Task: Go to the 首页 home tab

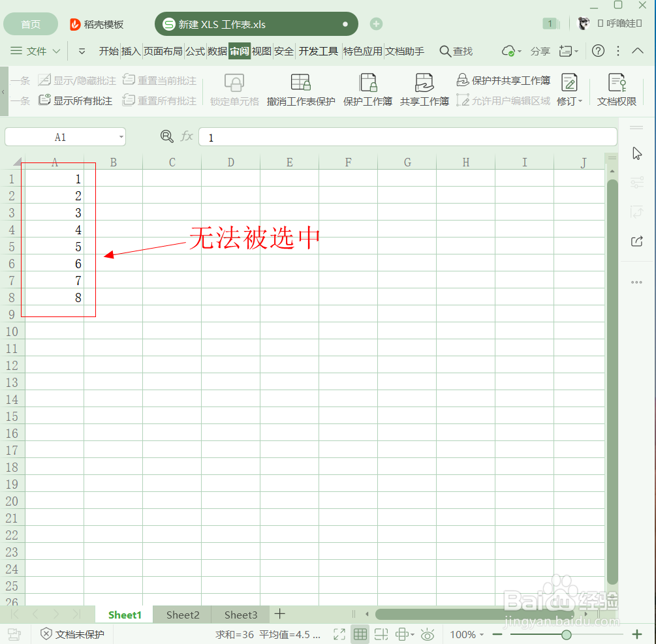Action: click(31, 24)
